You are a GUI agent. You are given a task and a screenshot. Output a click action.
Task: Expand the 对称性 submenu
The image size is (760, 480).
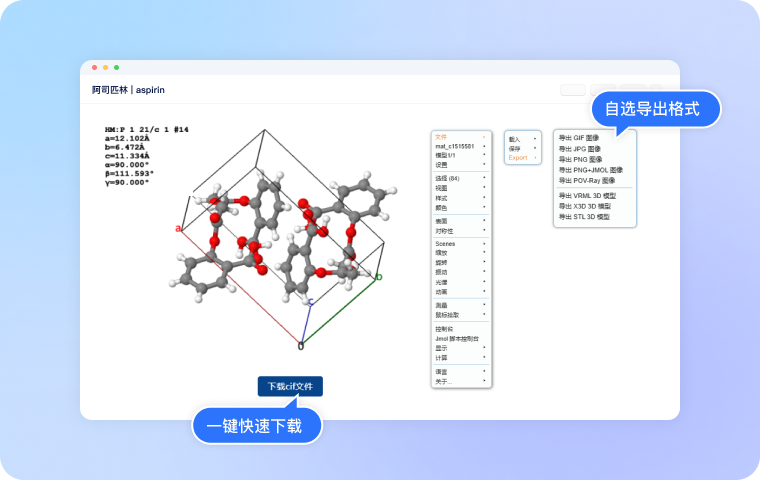click(444, 230)
